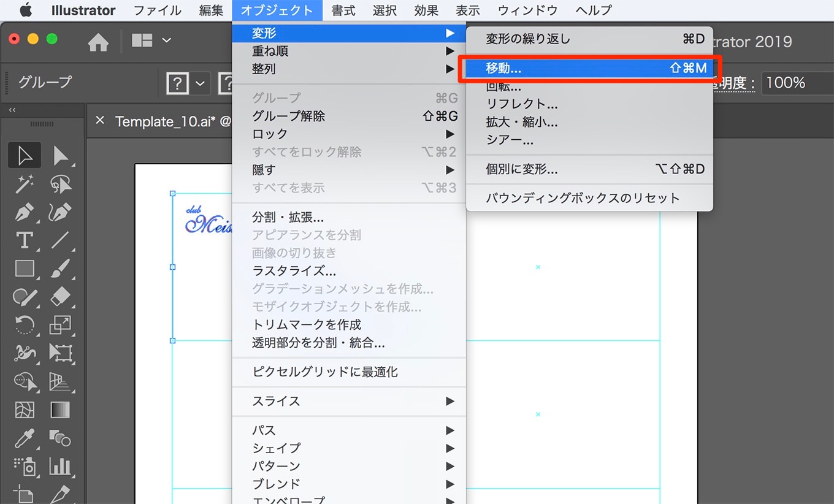The width and height of the screenshot is (834, 504).
Task: Select the Magic Wand tool
Action: (25, 184)
